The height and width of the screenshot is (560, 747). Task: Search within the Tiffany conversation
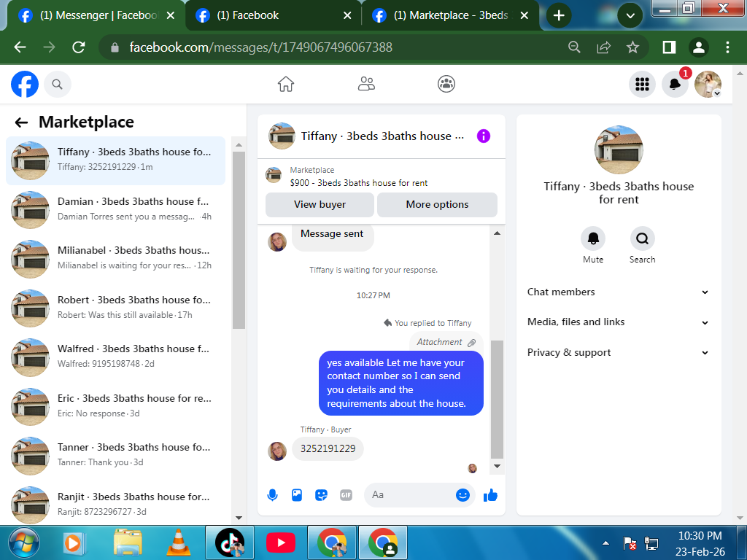click(x=642, y=238)
